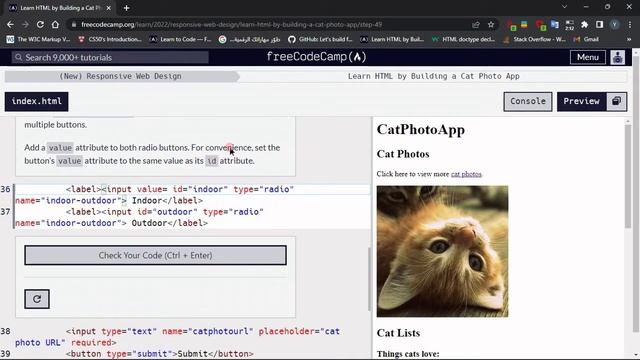Switch to the index.html tab
This screenshot has height=360, width=640.
(x=37, y=101)
